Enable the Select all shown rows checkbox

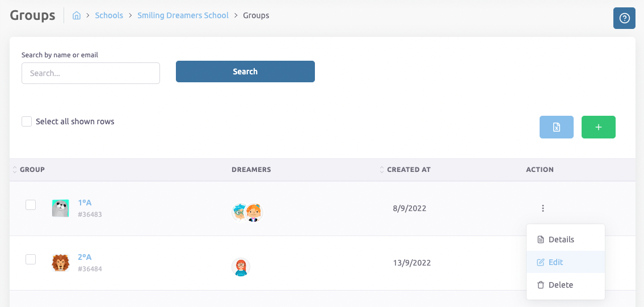coord(27,121)
